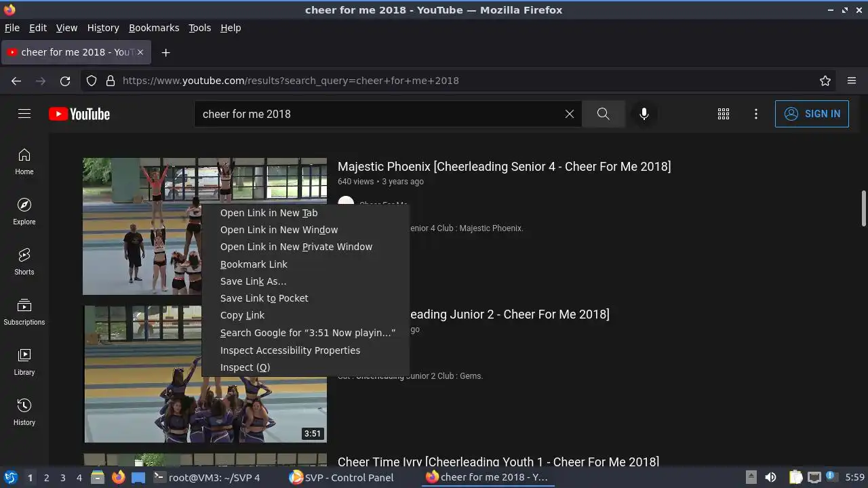Choose Inspect (Q) in context menu

click(305, 367)
